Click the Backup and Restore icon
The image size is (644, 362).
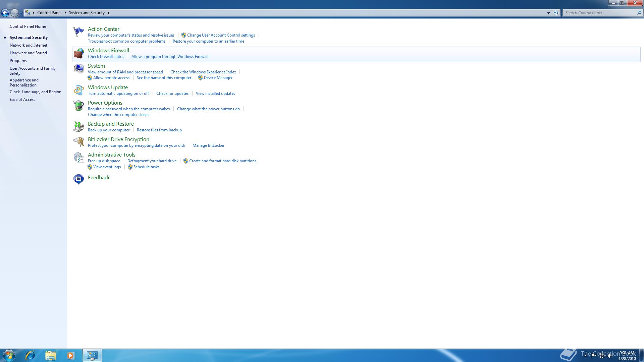(x=78, y=127)
